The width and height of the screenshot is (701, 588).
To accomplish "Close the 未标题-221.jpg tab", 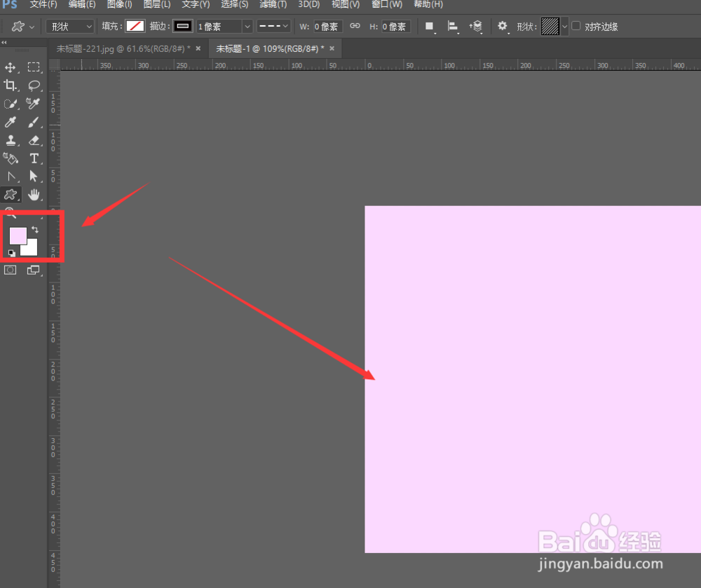I will (x=198, y=48).
